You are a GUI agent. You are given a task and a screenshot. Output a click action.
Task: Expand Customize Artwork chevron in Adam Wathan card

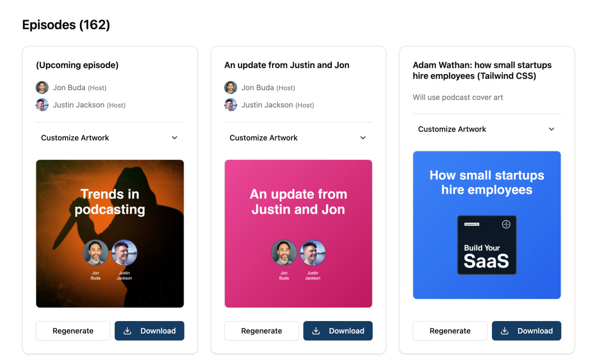[x=551, y=129]
